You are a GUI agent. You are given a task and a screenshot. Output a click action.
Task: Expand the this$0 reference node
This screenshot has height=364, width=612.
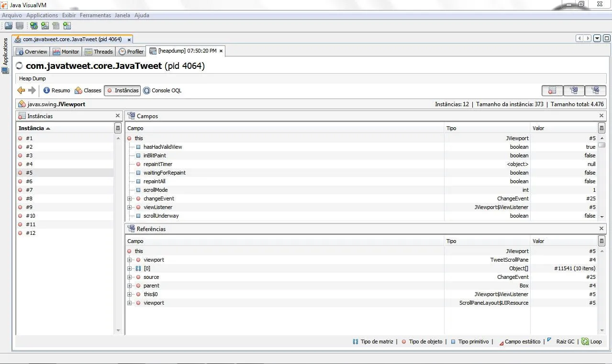coord(130,294)
